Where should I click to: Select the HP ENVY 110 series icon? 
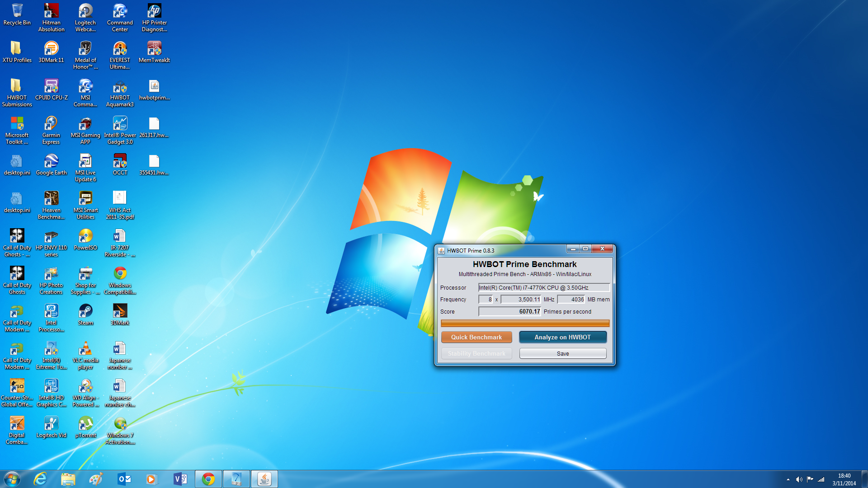[x=52, y=243]
